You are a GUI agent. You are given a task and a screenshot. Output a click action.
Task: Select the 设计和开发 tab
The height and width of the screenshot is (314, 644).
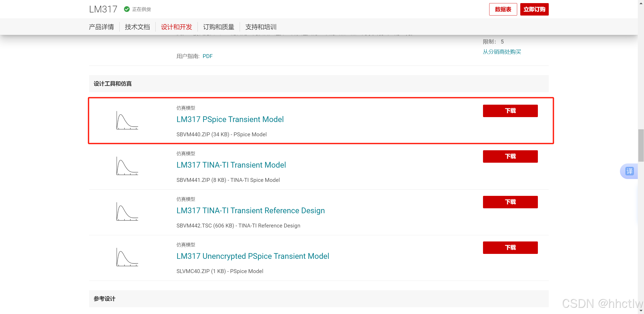tap(177, 27)
